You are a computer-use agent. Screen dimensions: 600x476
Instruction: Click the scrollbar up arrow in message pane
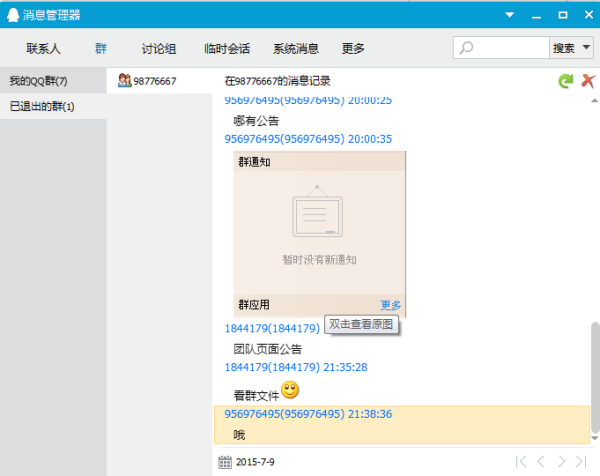(x=595, y=101)
